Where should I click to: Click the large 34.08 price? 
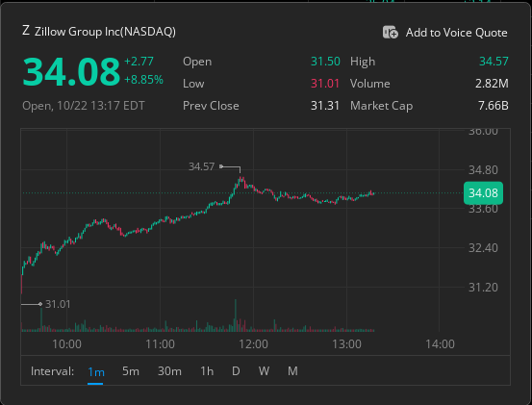71,72
